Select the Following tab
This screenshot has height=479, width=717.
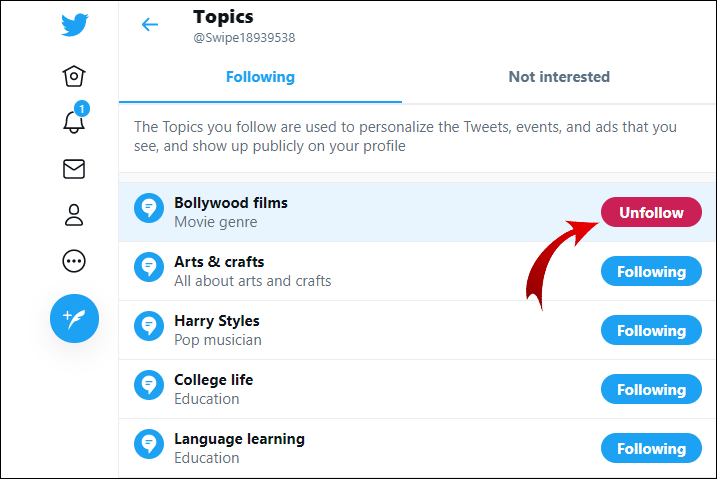[x=260, y=77]
